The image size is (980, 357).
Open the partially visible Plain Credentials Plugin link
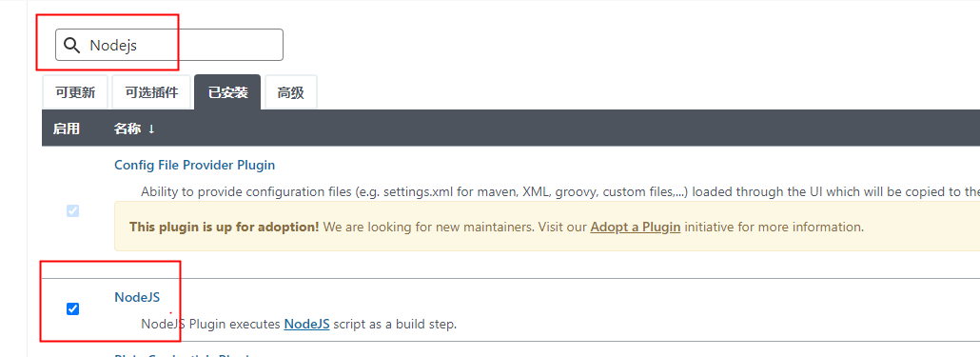tap(182, 355)
